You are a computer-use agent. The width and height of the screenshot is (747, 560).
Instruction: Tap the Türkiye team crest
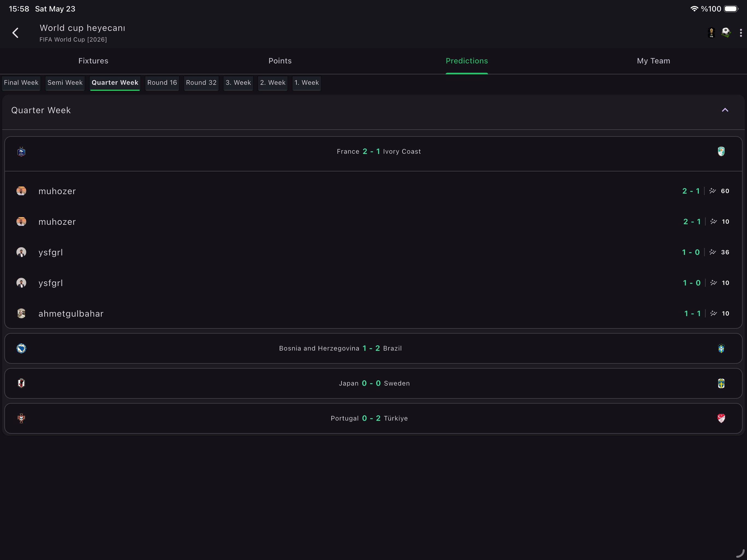coord(721,418)
